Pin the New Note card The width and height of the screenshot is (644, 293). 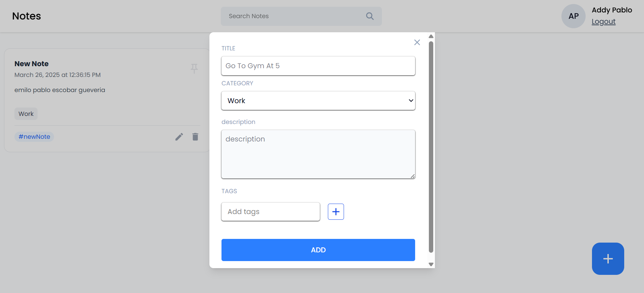pyautogui.click(x=194, y=69)
